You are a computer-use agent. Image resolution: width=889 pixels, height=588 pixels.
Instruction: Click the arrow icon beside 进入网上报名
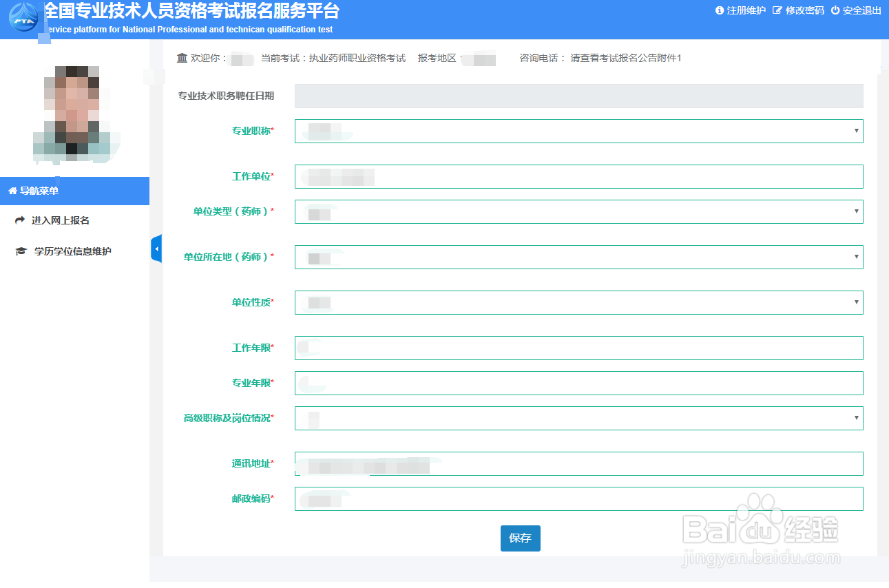point(19,221)
